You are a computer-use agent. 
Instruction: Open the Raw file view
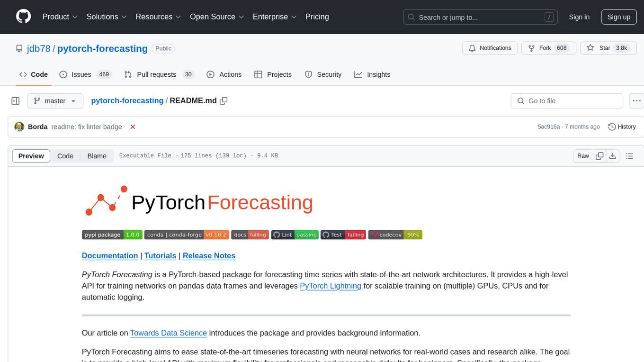pos(583,156)
